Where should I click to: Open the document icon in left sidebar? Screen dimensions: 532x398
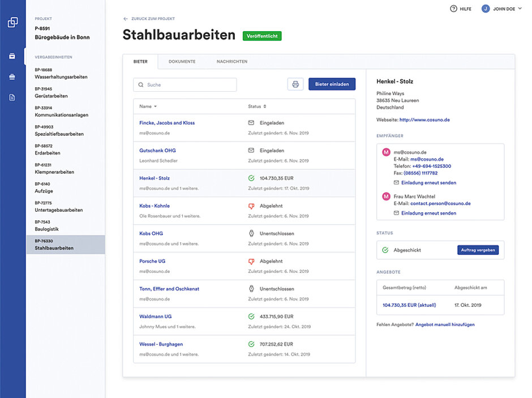(x=12, y=97)
